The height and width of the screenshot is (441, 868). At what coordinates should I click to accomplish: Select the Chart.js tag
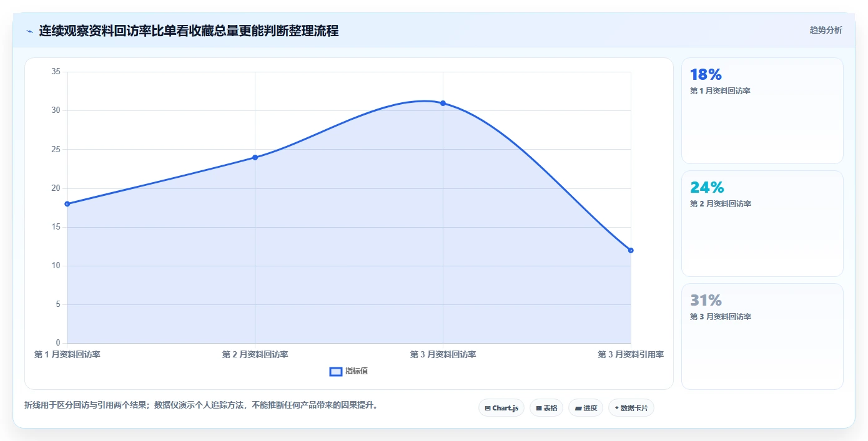coord(501,408)
